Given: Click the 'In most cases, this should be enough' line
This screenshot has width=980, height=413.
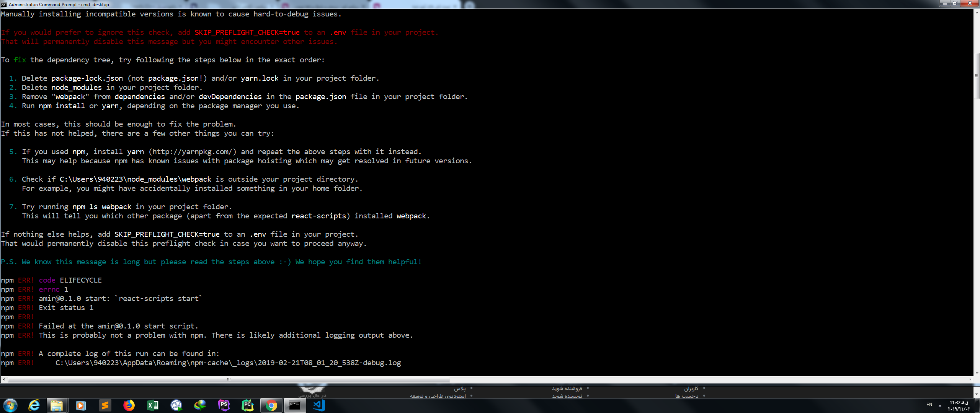Looking at the screenshot, I should click(118, 124).
